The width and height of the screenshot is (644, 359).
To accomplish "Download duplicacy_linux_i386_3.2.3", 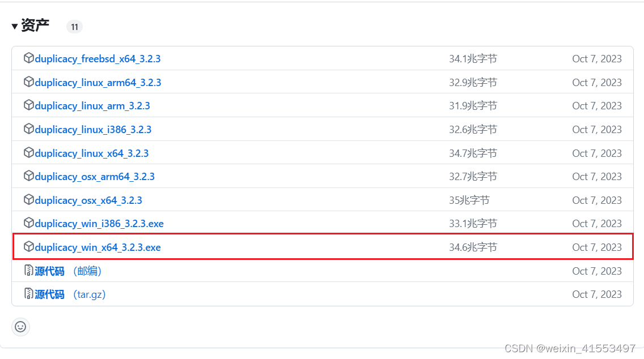I will tap(93, 130).
